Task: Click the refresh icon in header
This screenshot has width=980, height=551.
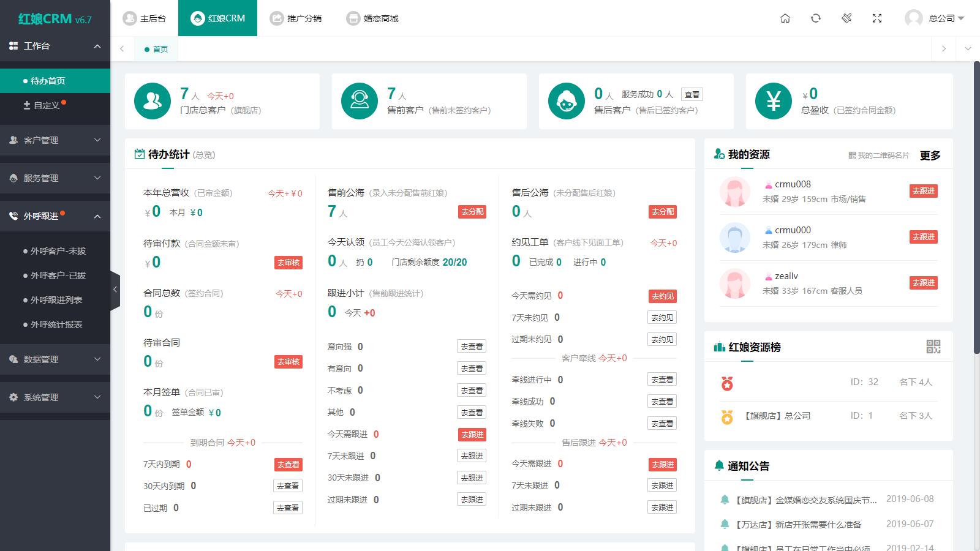Action: pos(816,18)
